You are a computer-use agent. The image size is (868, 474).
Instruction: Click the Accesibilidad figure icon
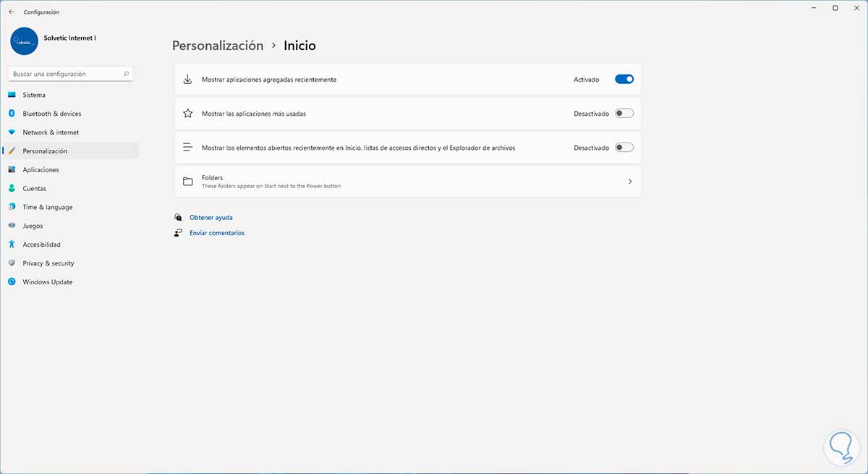(12, 245)
